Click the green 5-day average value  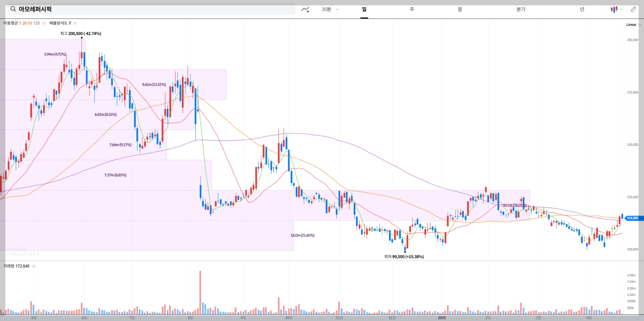point(20,23)
